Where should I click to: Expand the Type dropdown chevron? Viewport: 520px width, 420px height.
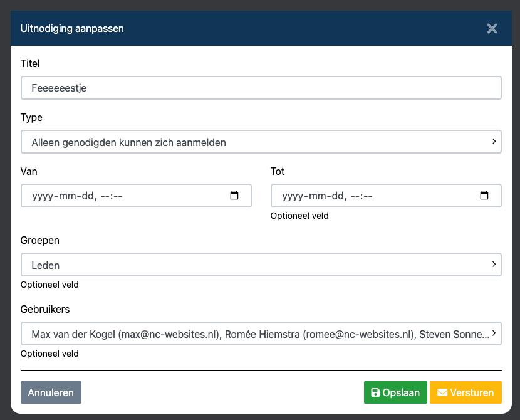click(494, 141)
